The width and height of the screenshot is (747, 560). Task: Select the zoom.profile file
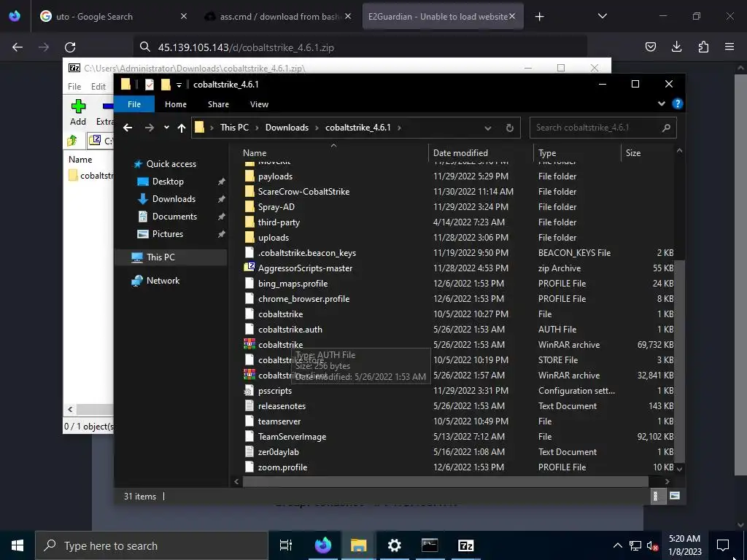pos(457,467)
